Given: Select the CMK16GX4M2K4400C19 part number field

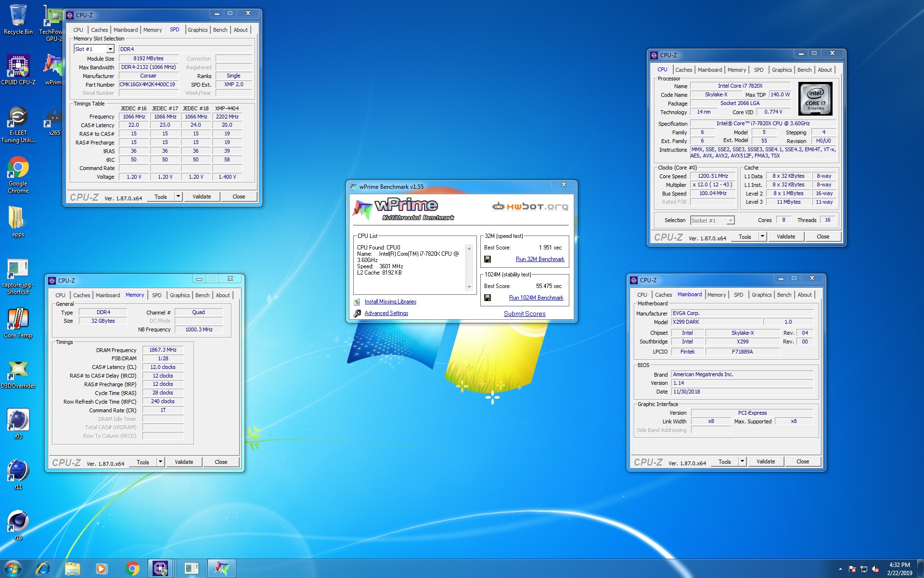Looking at the screenshot, I should pyautogui.click(x=148, y=84).
